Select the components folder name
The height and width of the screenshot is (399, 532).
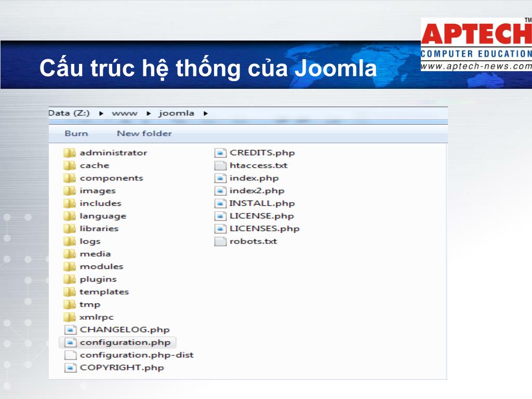tap(111, 178)
